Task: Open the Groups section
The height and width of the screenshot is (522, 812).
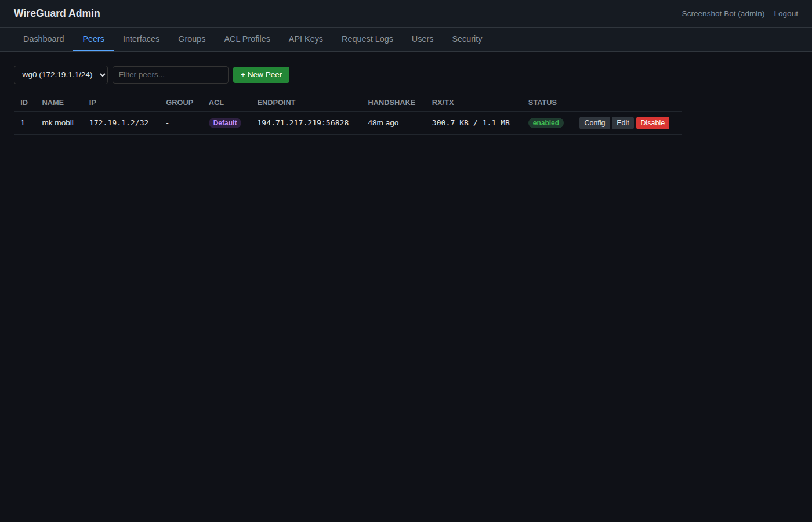Action: (191, 39)
